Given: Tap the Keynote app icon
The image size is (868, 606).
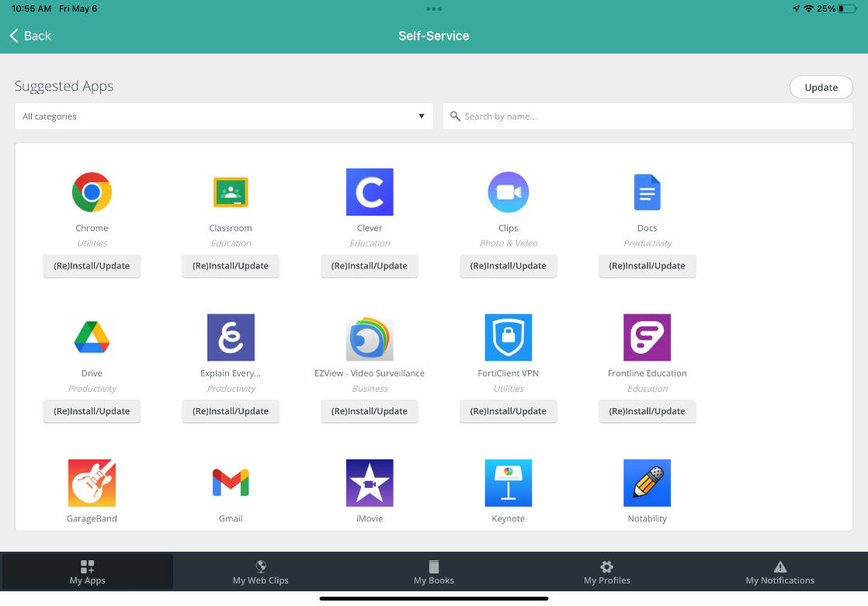Looking at the screenshot, I should coord(509,483).
